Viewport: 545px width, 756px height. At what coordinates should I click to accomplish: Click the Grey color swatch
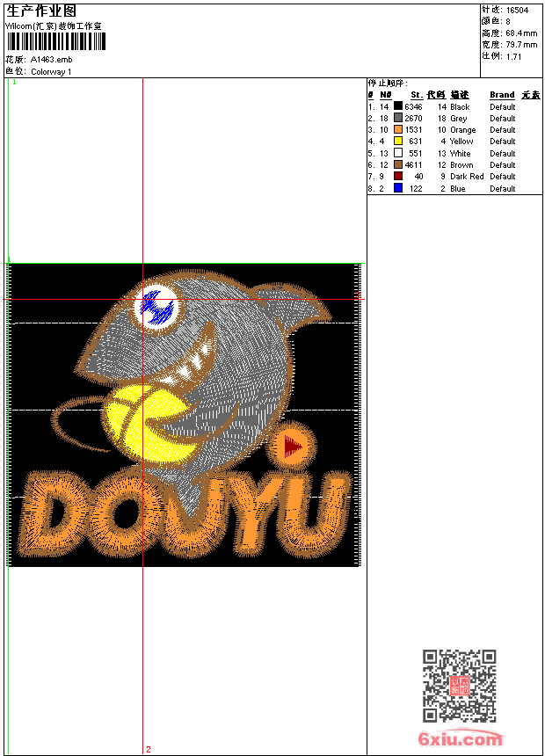[x=398, y=118]
